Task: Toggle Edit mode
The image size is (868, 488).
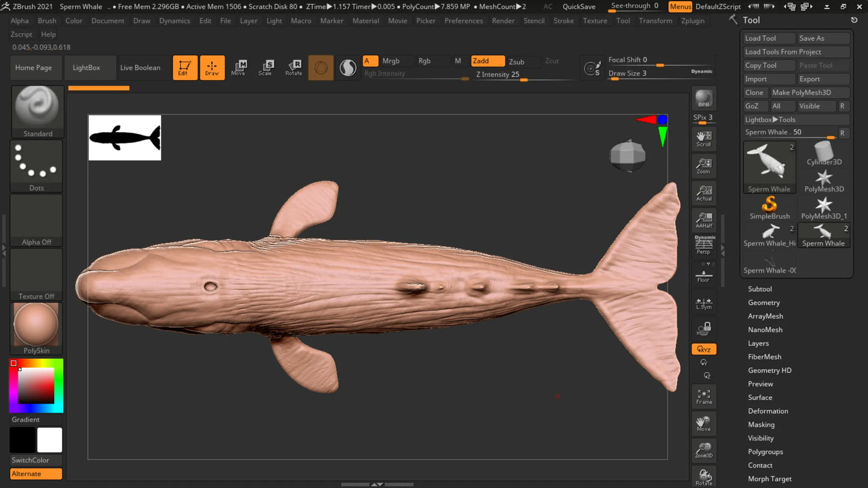Action: coord(185,67)
